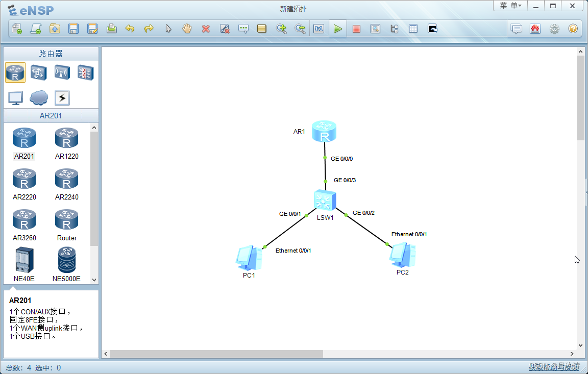Click canvas horizontal scrollbar left arrow
The height and width of the screenshot is (374, 588).
point(106,354)
